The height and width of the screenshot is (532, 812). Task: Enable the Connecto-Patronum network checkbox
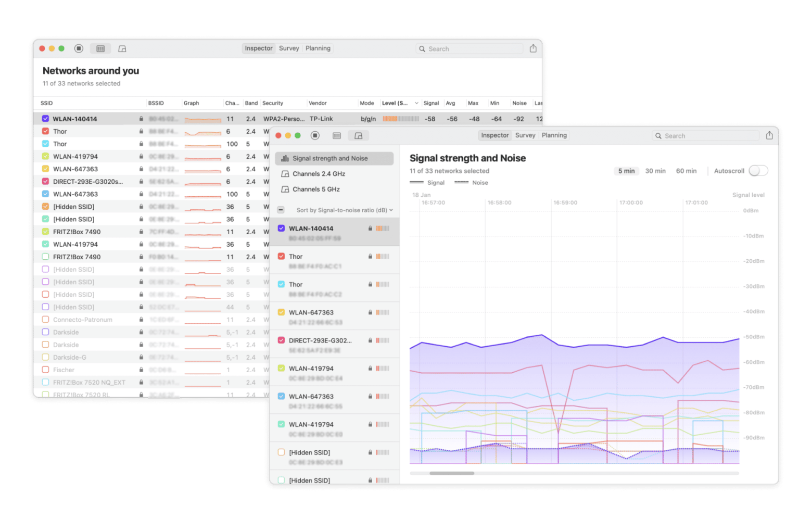(x=45, y=320)
